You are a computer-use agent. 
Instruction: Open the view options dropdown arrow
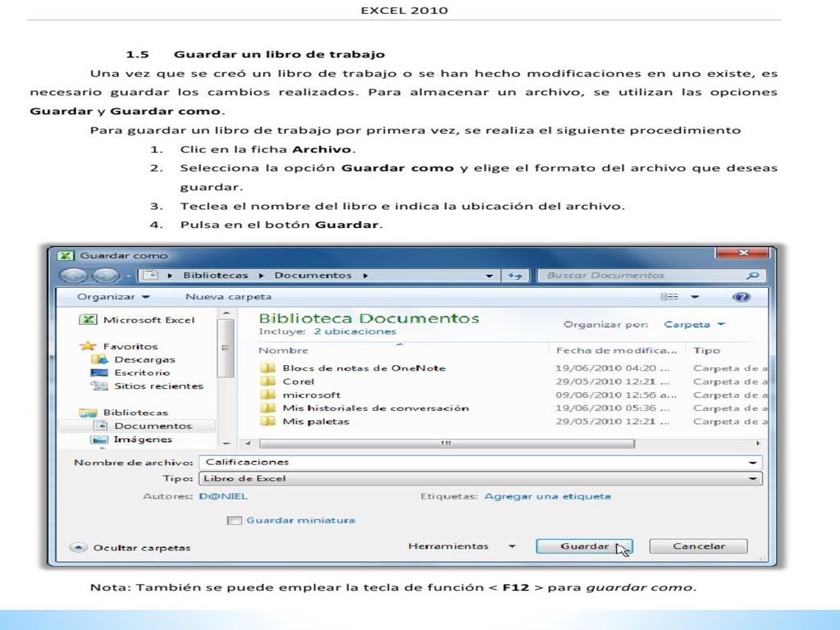(x=695, y=297)
